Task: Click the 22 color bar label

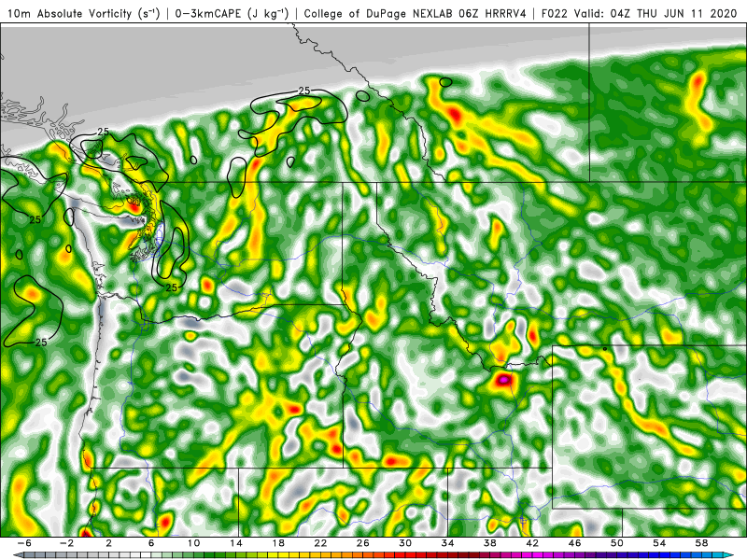Action: [x=320, y=543]
